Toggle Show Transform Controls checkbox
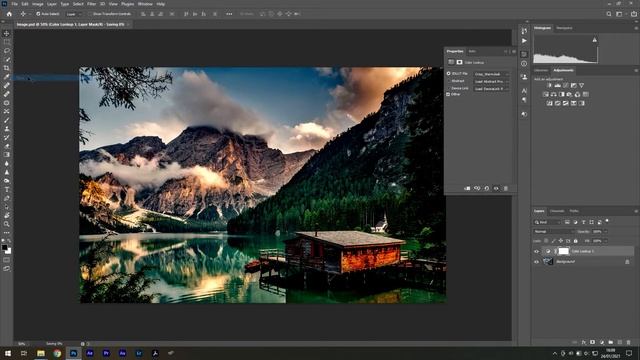The width and height of the screenshot is (640, 360). [x=90, y=14]
